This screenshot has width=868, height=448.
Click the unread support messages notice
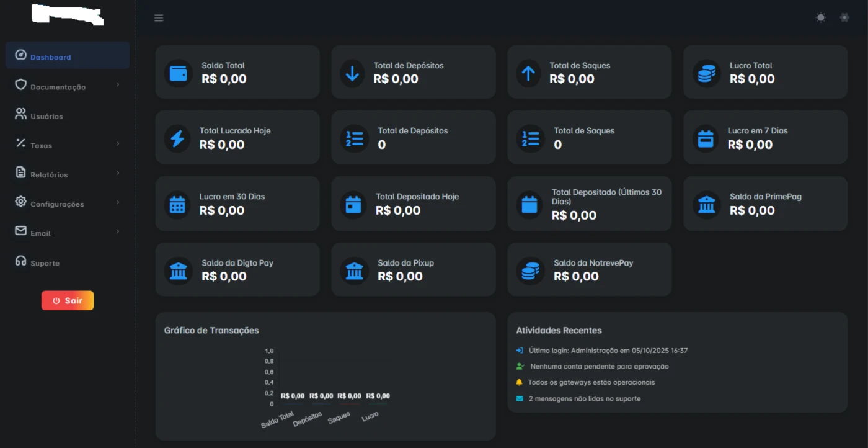click(x=584, y=398)
